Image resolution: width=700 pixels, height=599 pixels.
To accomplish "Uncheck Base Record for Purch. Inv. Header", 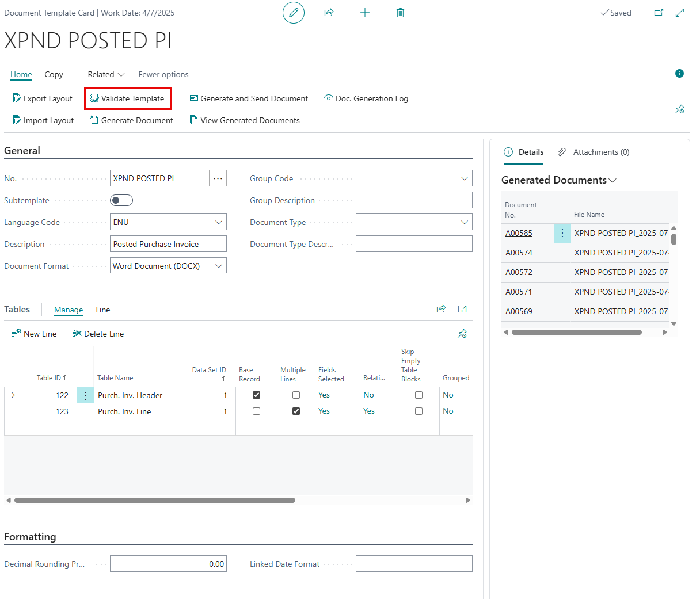I will (x=256, y=395).
